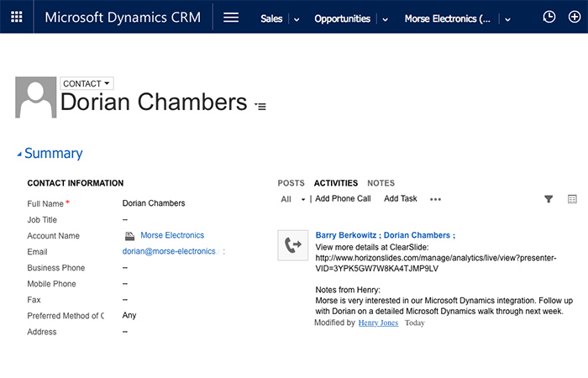This screenshot has height=378, width=588.
Task: Expand the Sales area dropdown arrow
Action: (x=297, y=19)
